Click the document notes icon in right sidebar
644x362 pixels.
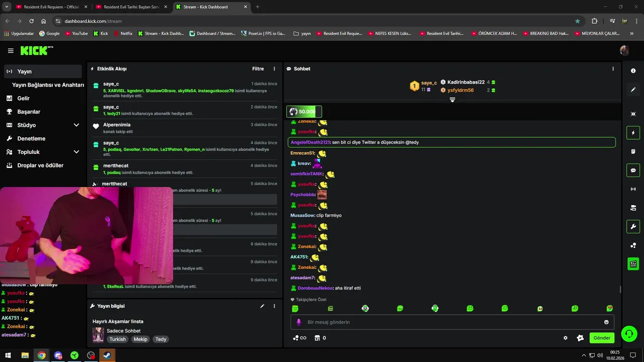pos(633,151)
